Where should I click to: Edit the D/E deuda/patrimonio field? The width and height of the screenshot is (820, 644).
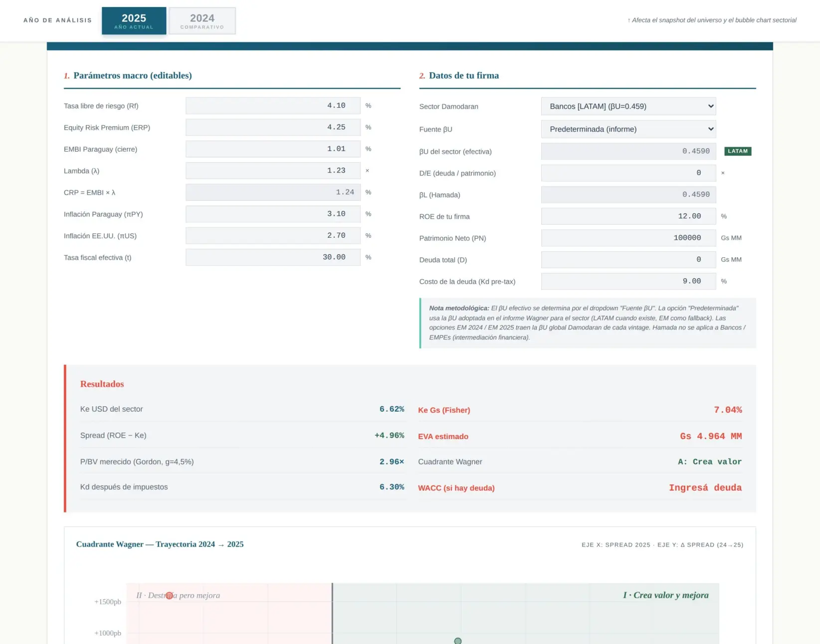pos(628,173)
